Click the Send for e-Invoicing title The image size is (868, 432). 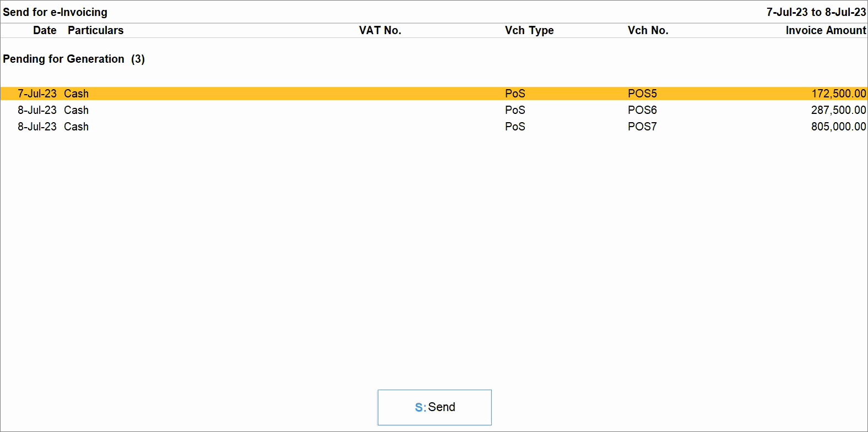click(55, 12)
